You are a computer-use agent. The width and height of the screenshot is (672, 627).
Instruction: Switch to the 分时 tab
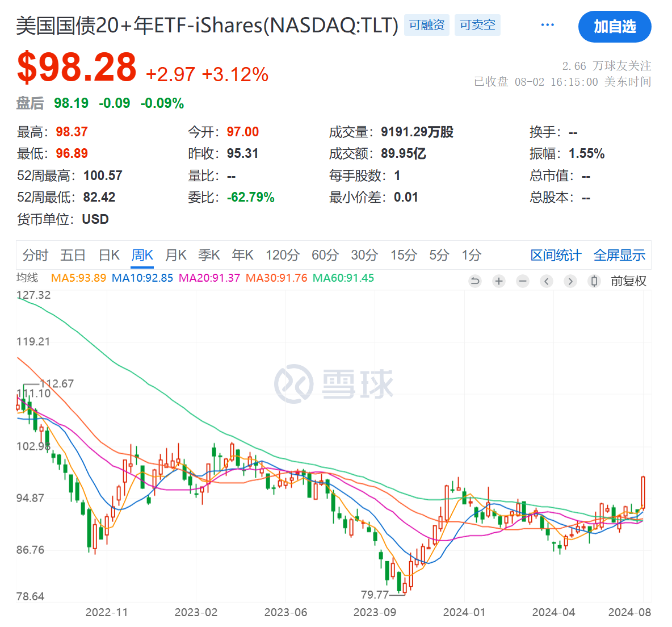(35, 256)
